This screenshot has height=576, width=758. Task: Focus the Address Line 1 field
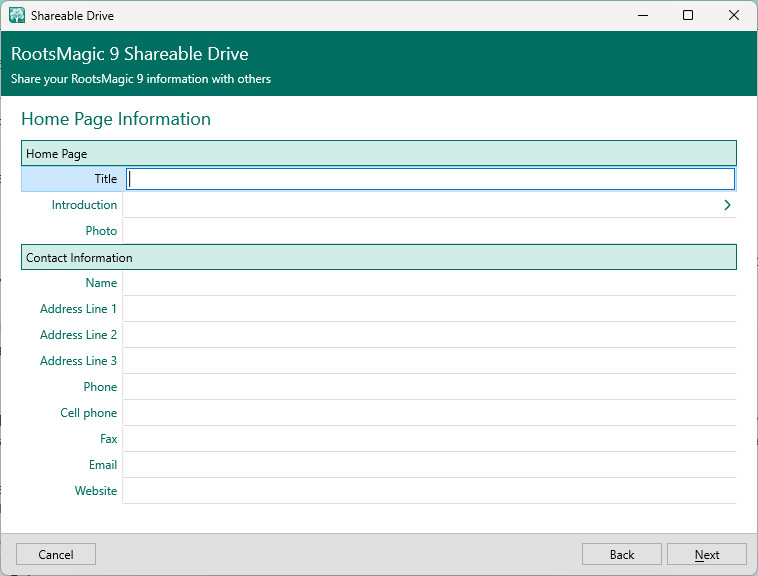point(430,309)
